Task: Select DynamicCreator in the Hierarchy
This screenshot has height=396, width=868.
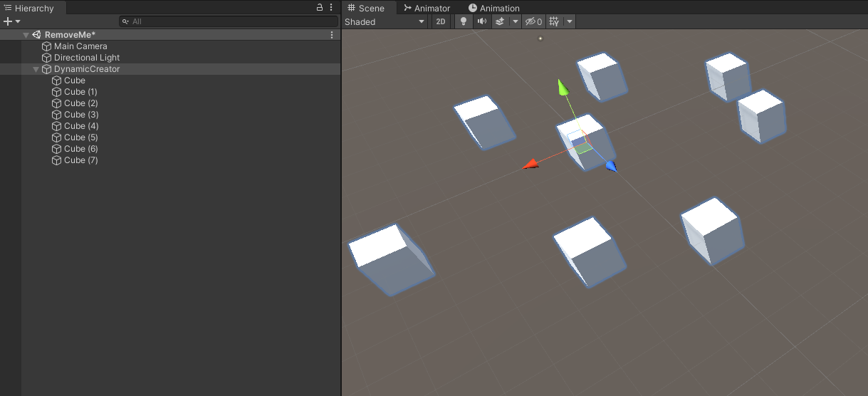Action: [x=87, y=69]
